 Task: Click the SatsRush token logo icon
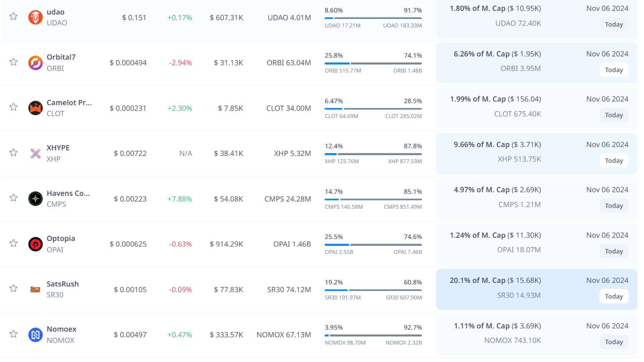pos(35,289)
